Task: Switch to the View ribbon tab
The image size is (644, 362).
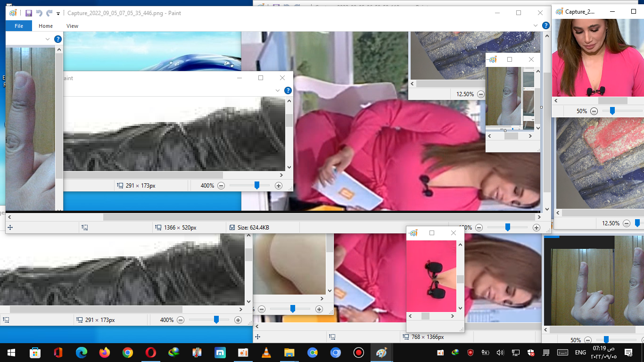Action: 72,26
